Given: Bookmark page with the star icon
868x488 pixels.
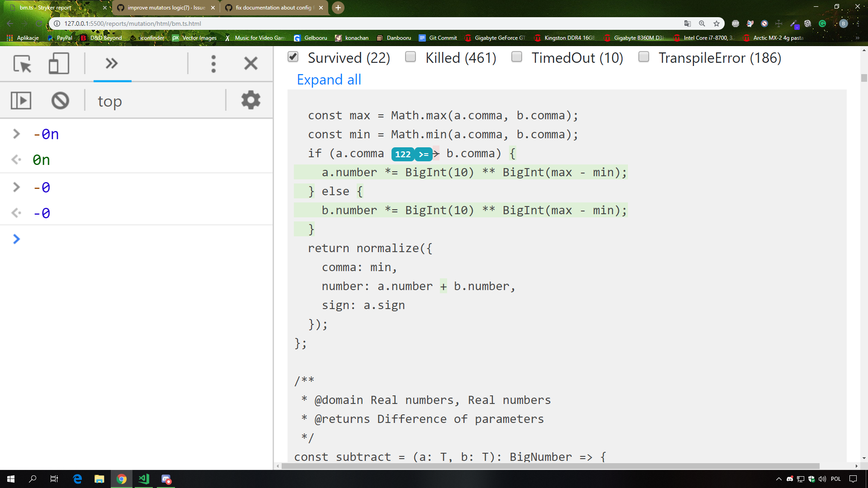Looking at the screenshot, I should coord(717,23).
